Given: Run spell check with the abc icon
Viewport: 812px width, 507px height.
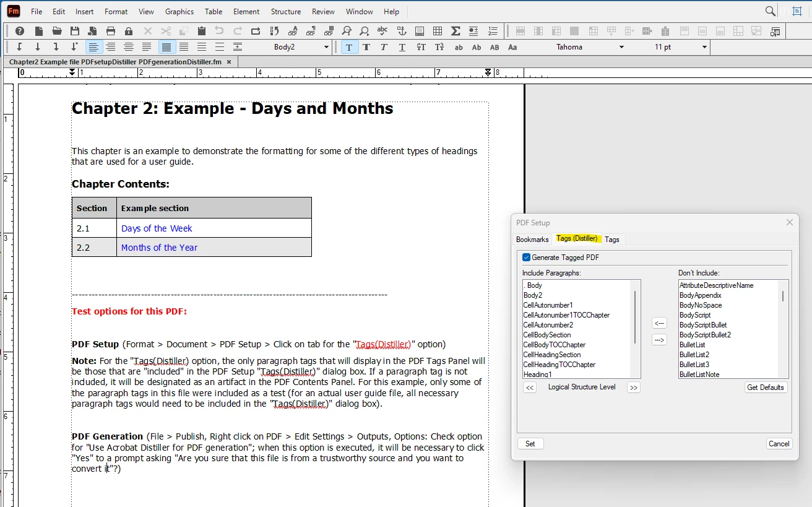Looking at the screenshot, I should point(382,31).
